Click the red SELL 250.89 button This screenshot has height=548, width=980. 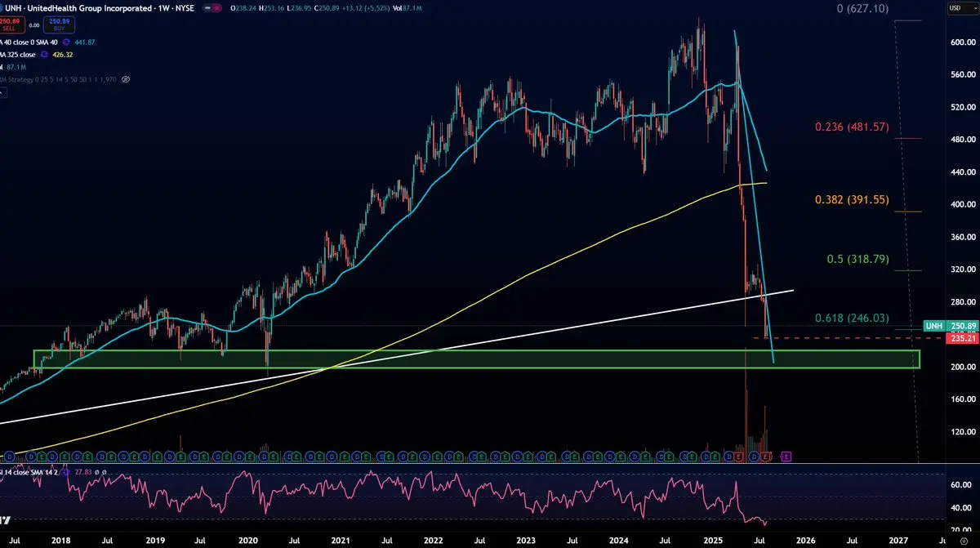pos(11,25)
